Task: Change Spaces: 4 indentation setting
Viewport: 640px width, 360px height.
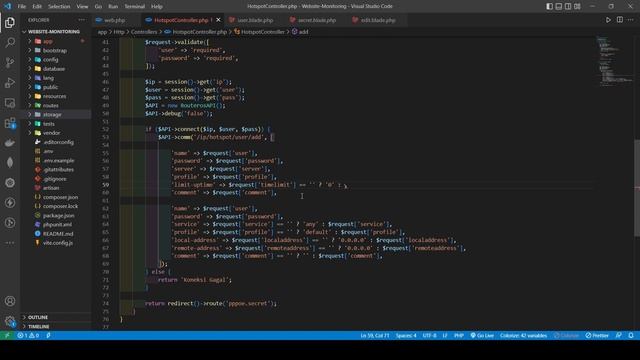Action: 406,336
